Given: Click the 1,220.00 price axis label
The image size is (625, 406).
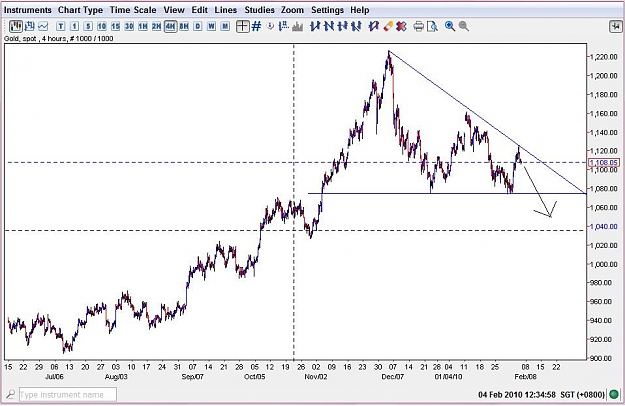Looking at the screenshot, I should click(x=604, y=57).
